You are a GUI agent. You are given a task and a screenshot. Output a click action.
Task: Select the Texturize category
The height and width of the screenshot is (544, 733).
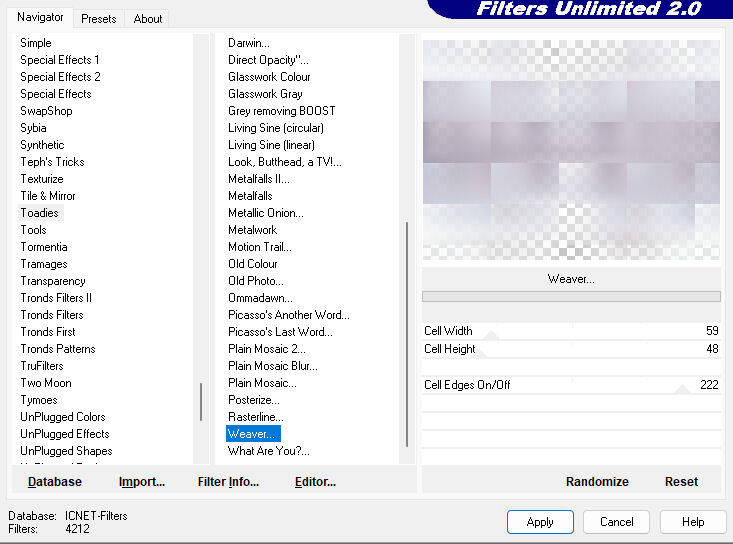click(x=42, y=179)
